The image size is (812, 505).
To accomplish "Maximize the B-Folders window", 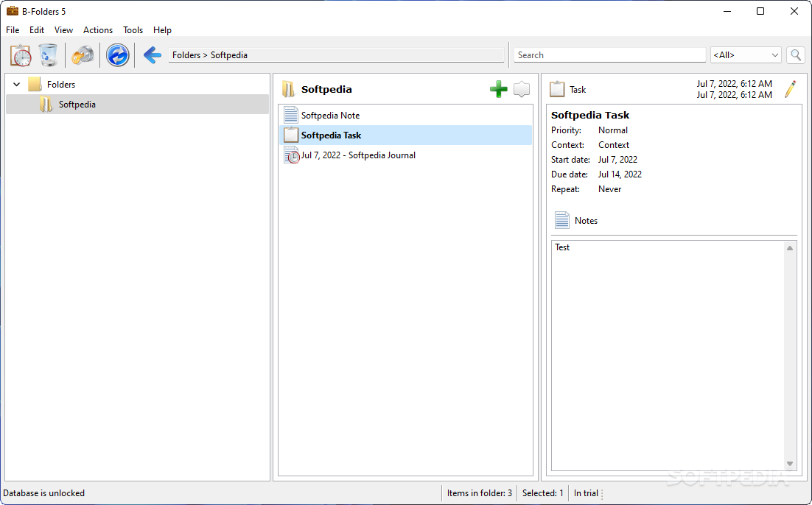I will coord(760,11).
